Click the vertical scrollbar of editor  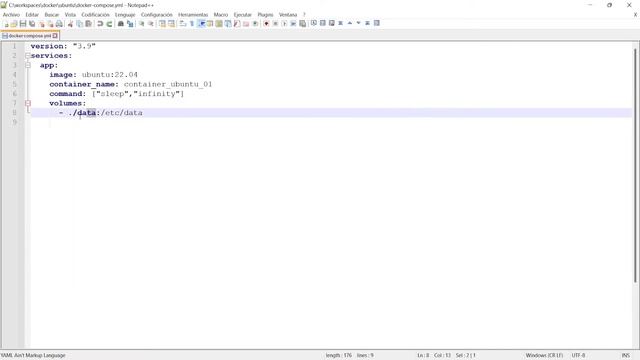pyautogui.click(x=635, y=165)
